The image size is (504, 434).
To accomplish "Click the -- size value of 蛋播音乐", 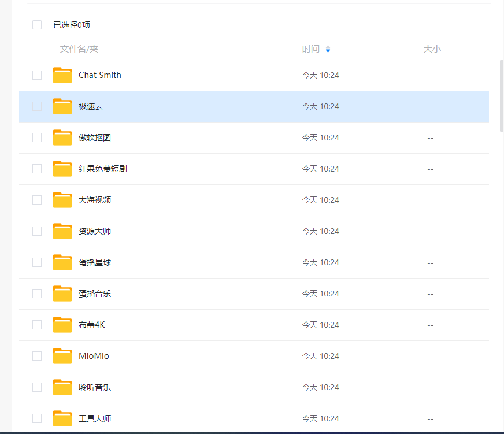I will tap(431, 294).
